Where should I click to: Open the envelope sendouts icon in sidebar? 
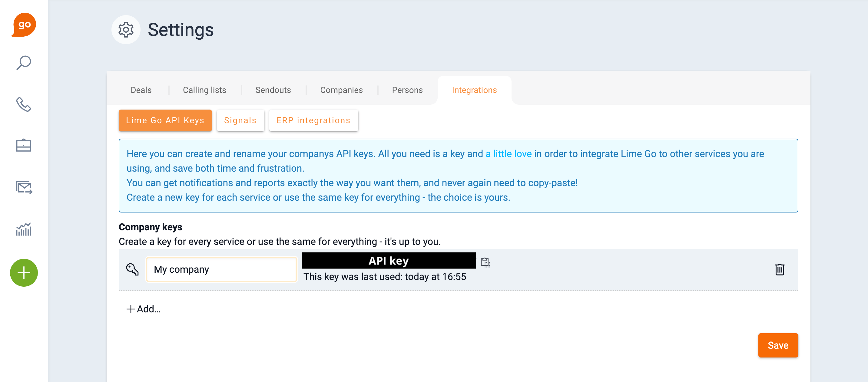point(24,187)
